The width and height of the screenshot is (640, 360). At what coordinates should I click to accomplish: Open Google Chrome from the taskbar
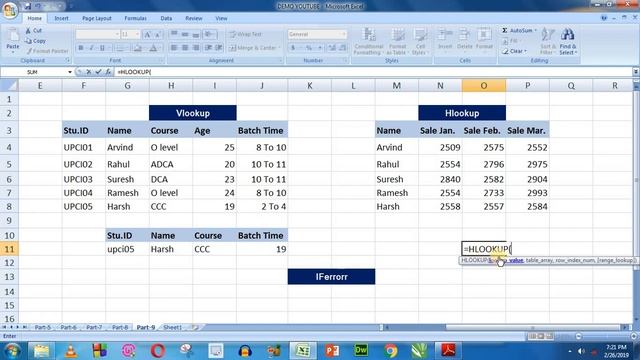point(390,351)
